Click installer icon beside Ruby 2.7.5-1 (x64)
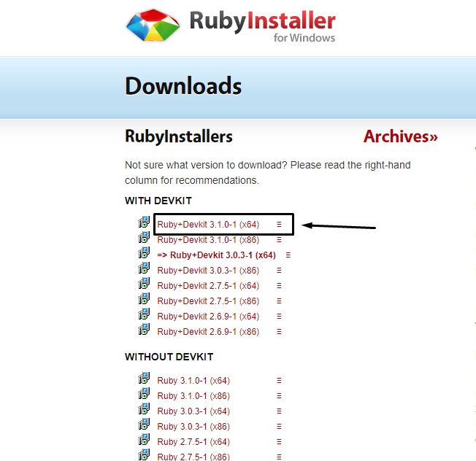This screenshot has height=461, width=476. click(x=145, y=439)
